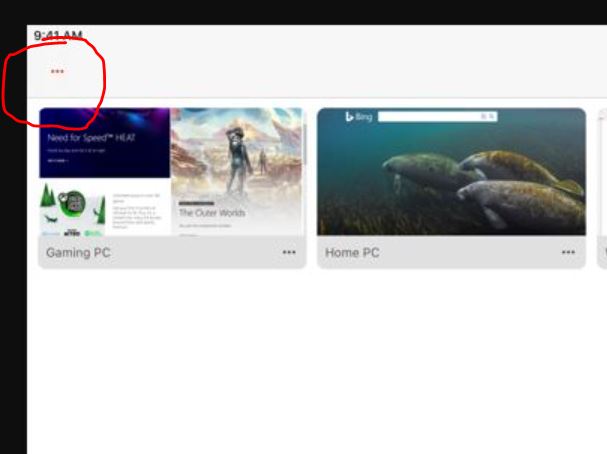Open Gaming PC options ellipsis menu
Image resolution: width=607 pixels, height=454 pixels.
pyautogui.click(x=289, y=252)
